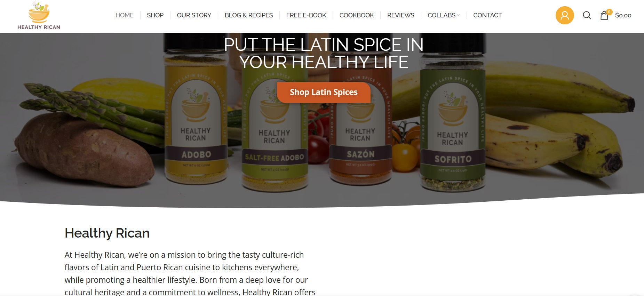
Task: Go to the Shop page
Action: [155, 15]
